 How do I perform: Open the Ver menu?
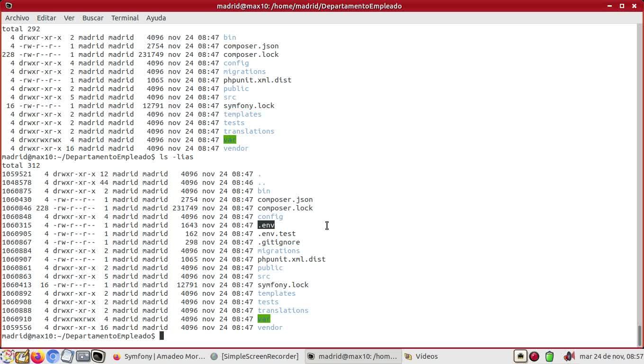(x=69, y=18)
